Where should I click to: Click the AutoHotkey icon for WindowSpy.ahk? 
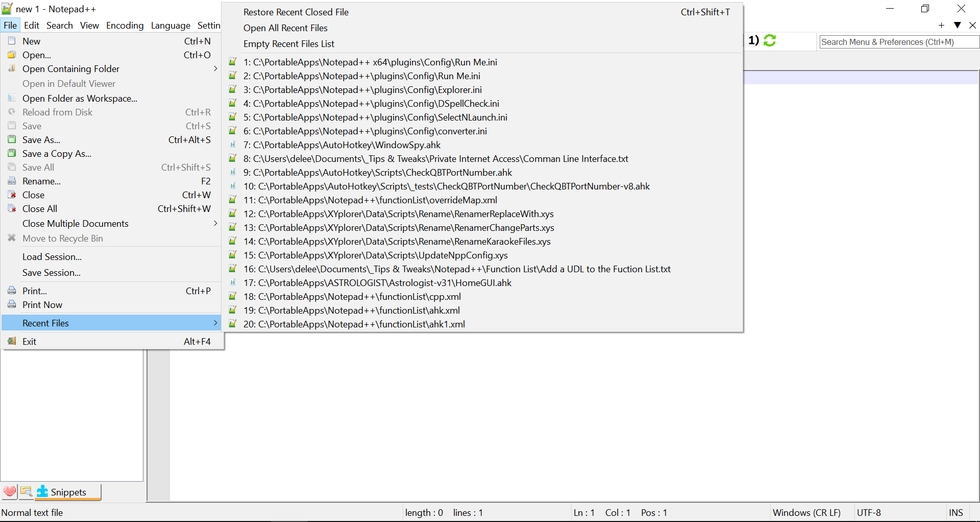233,145
